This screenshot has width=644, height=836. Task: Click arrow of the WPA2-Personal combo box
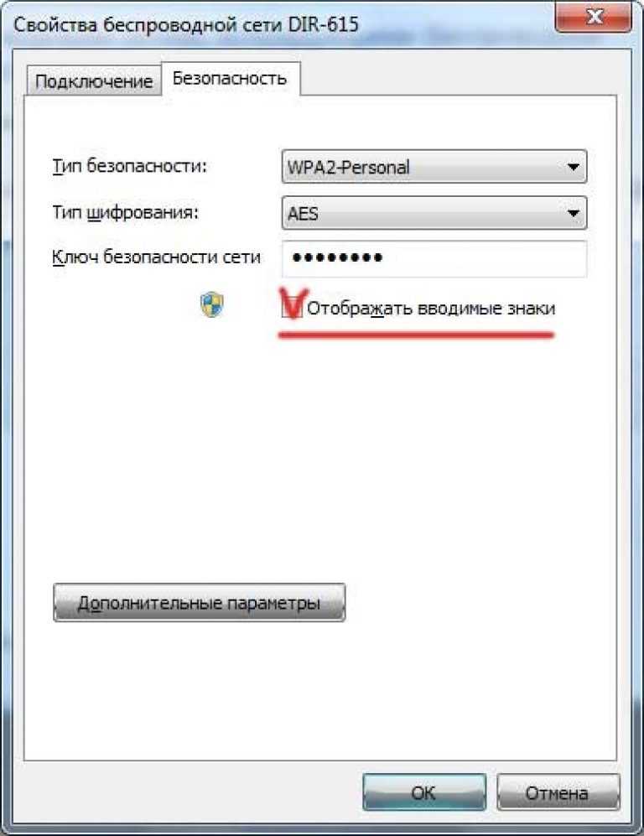[573, 167]
